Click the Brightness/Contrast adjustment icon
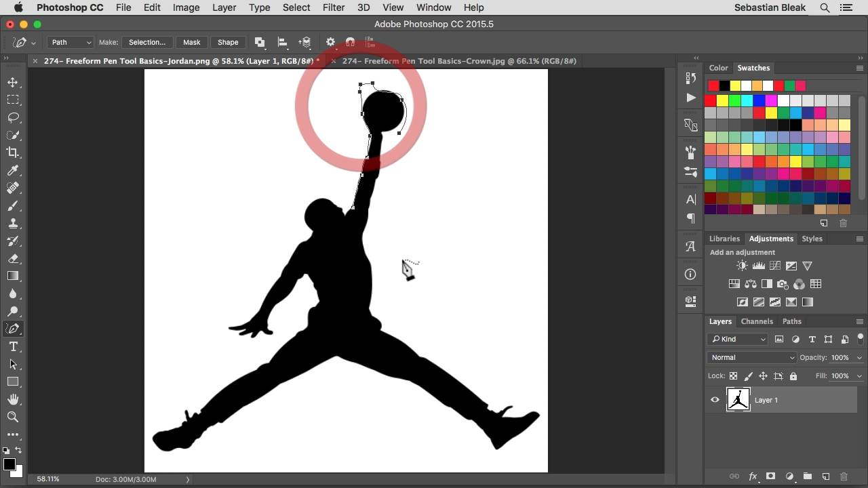This screenshot has height=488, width=868. click(742, 266)
